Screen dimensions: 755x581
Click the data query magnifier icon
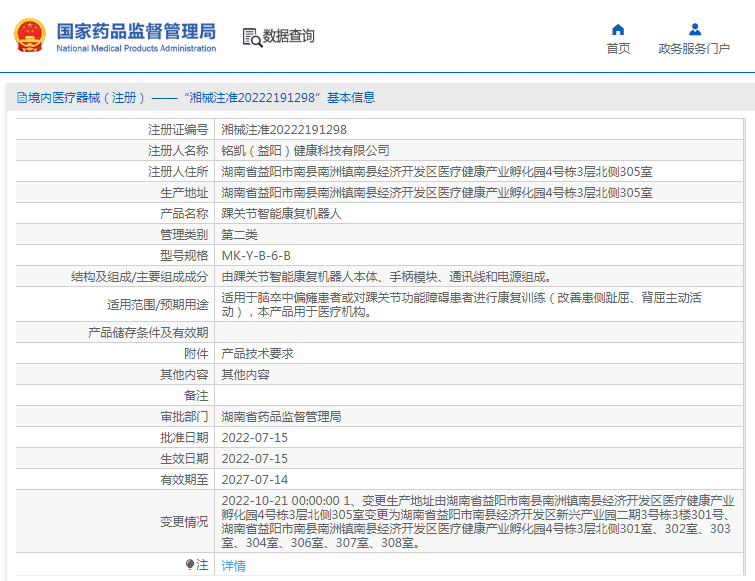pos(252,38)
